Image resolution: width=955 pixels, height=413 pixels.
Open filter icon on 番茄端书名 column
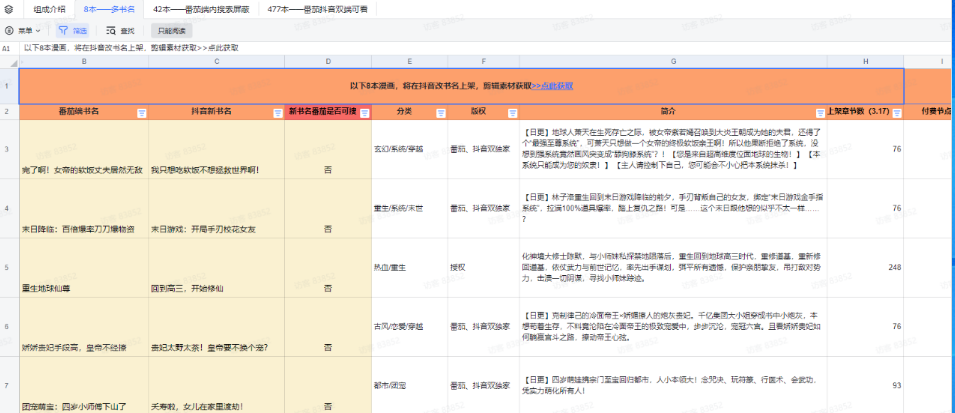point(140,112)
